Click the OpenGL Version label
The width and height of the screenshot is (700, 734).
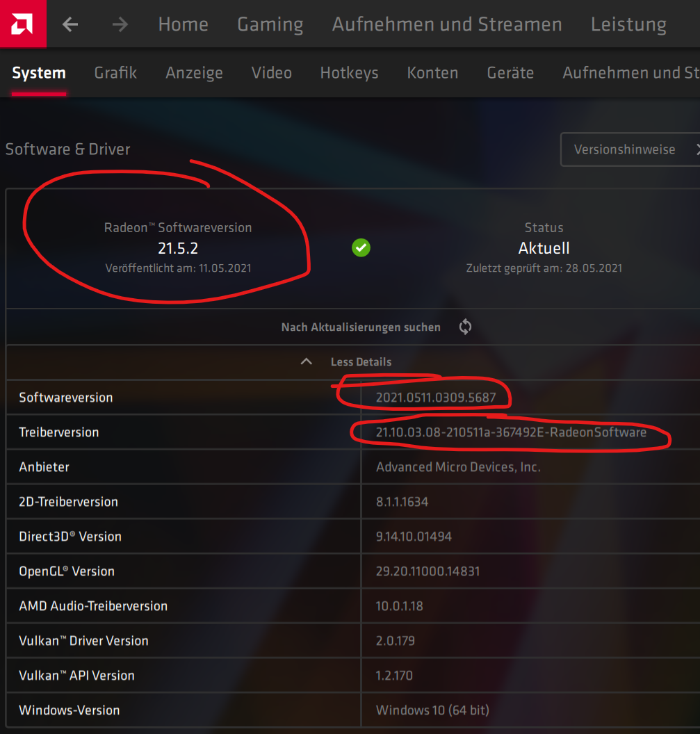(x=67, y=571)
